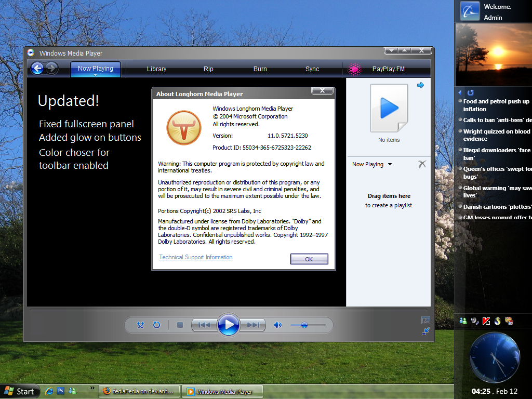Viewport: 532px width, 399px height.
Task: Open headline 'Illegal downloaders face ban'
Action: [497, 154]
